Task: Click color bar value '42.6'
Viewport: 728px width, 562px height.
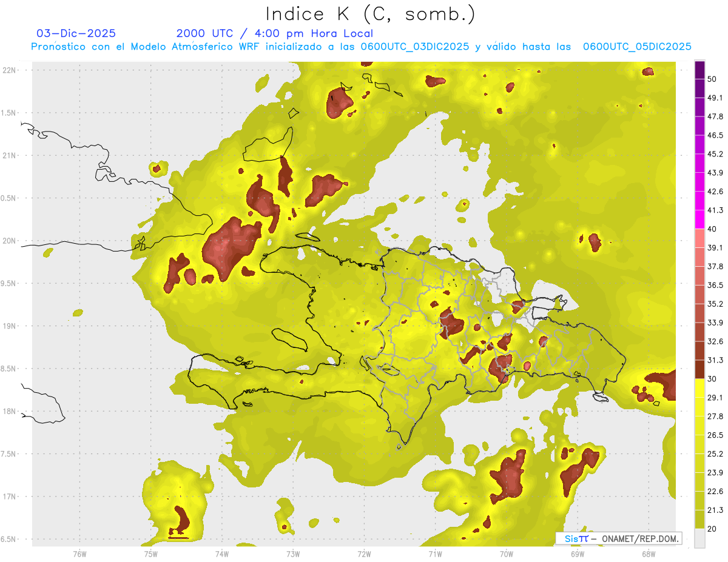Action: (x=715, y=192)
